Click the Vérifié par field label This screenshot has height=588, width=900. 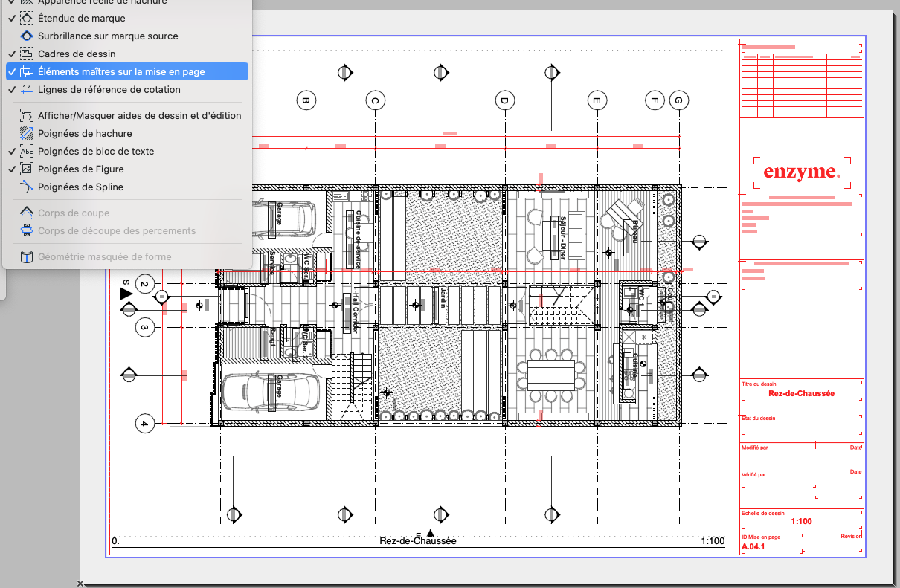[x=753, y=474]
